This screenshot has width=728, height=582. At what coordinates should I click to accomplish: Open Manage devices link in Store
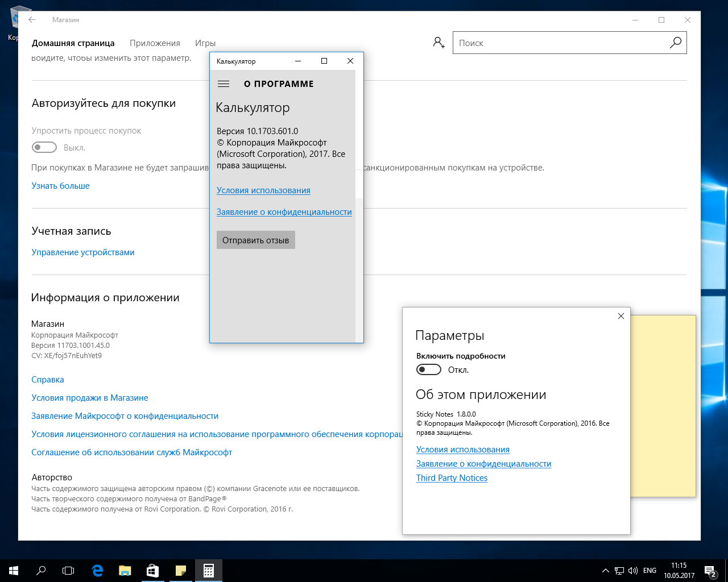[83, 252]
